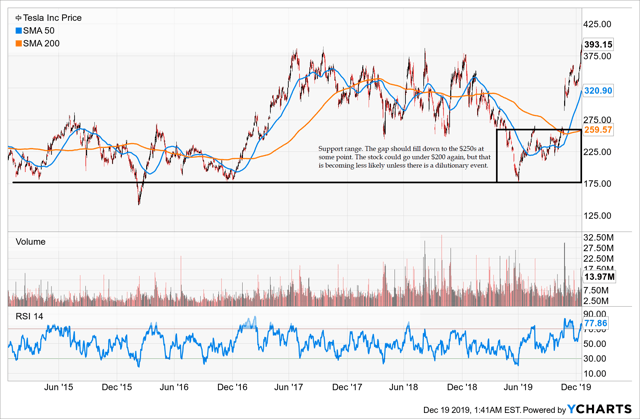Click the 22.50M volume axis label
The height and width of the screenshot is (419, 640).
pyautogui.click(x=599, y=259)
